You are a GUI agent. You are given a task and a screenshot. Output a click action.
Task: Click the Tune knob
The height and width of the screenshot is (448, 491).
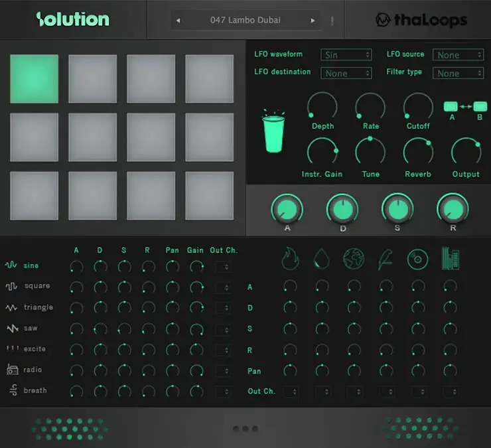370,152
